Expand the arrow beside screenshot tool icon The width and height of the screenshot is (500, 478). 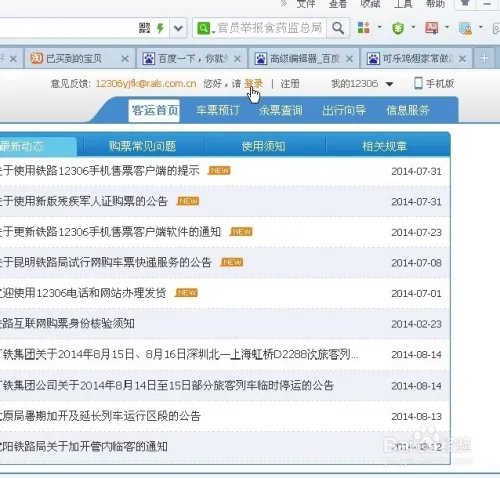(x=480, y=27)
